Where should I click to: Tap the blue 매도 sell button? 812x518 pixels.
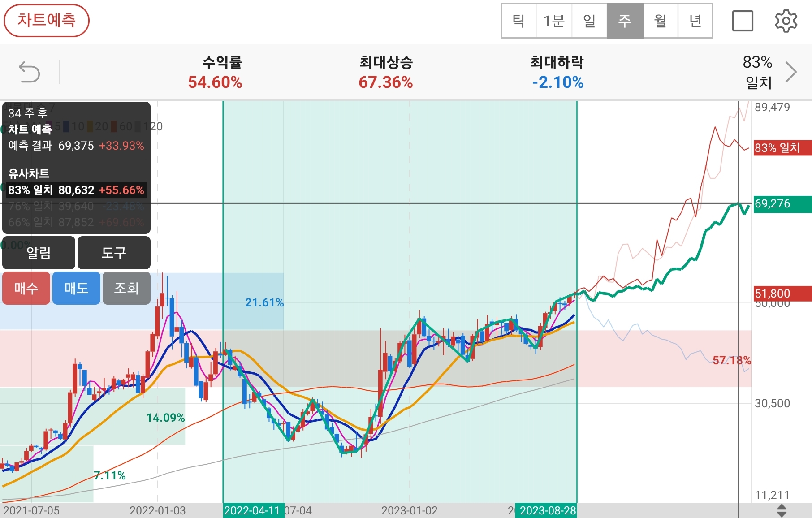coord(76,288)
